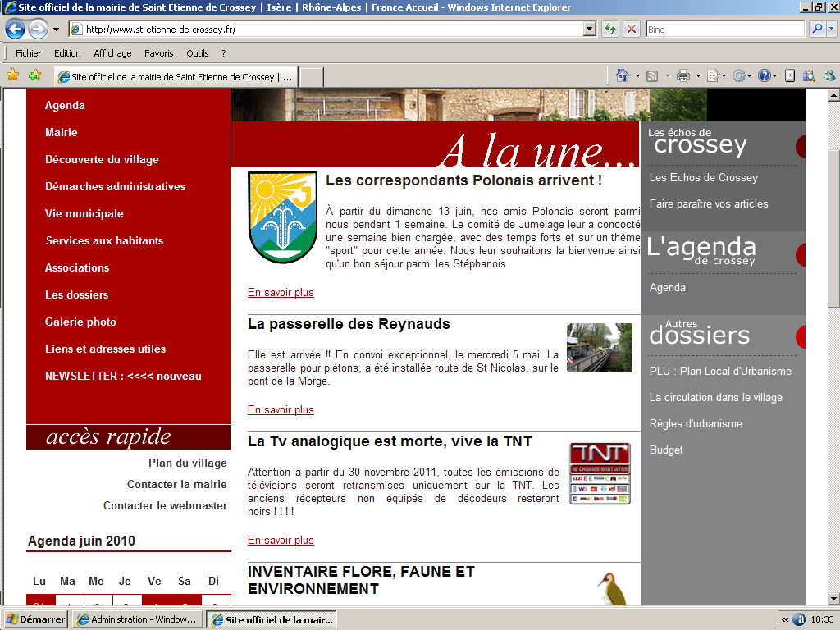Viewport: 840px width, 630px height.
Task: Click inside the Bing search field
Action: [724, 30]
